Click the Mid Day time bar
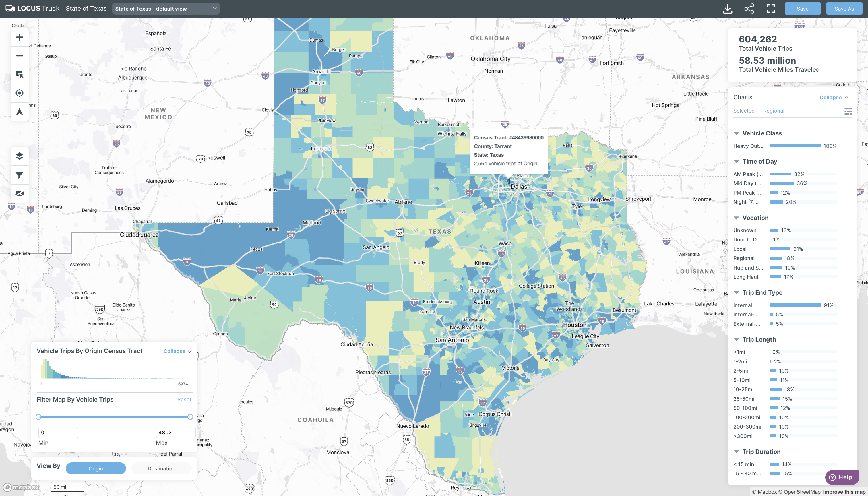The width and height of the screenshot is (868, 496). point(782,183)
